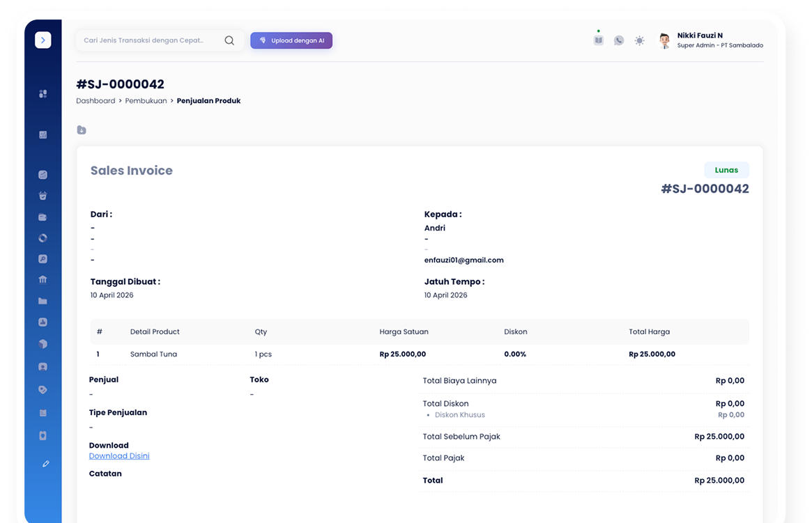812x523 pixels.
Task: Open the Dashboard breadcrumb link
Action: click(95, 100)
